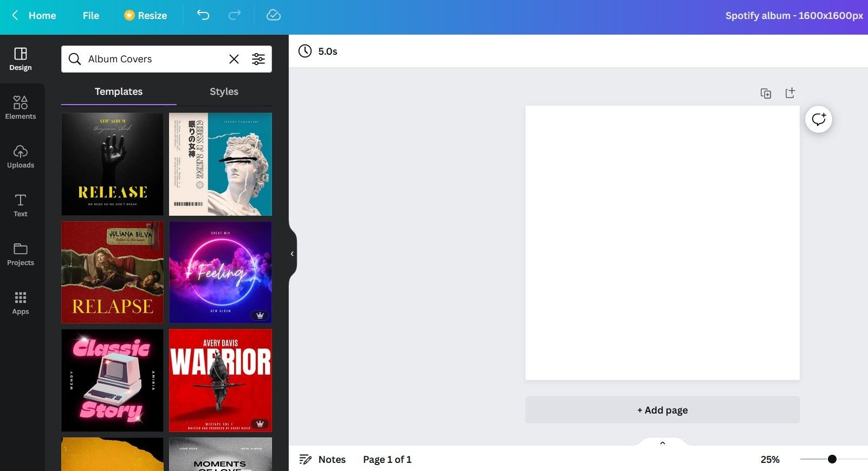Click the cloud save status icon
Viewport: 868px width, 471px height.
pyautogui.click(x=274, y=15)
